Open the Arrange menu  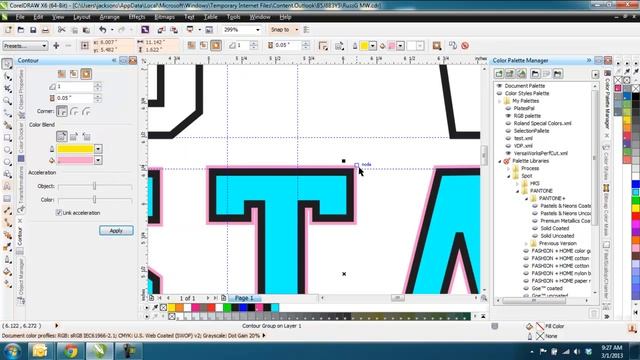click(x=109, y=17)
